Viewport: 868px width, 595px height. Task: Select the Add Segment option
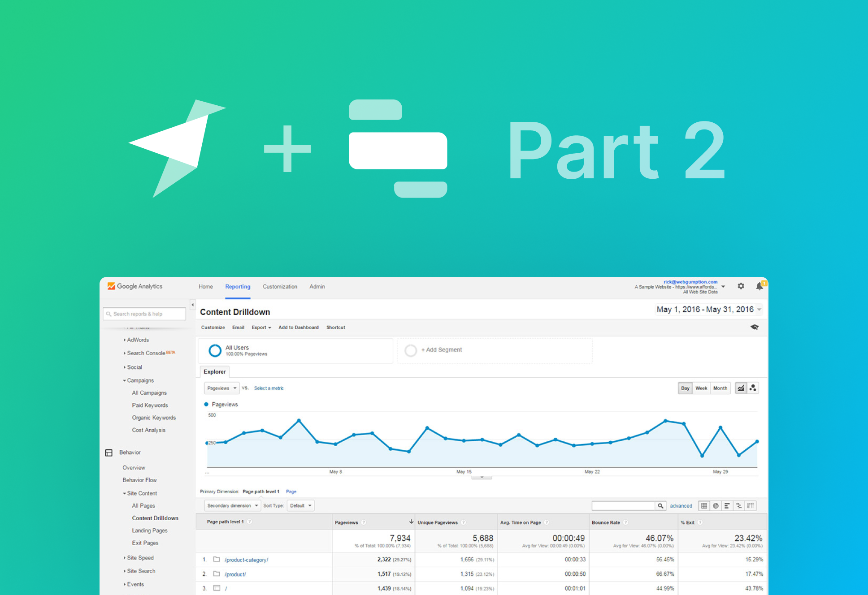point(442,350)
